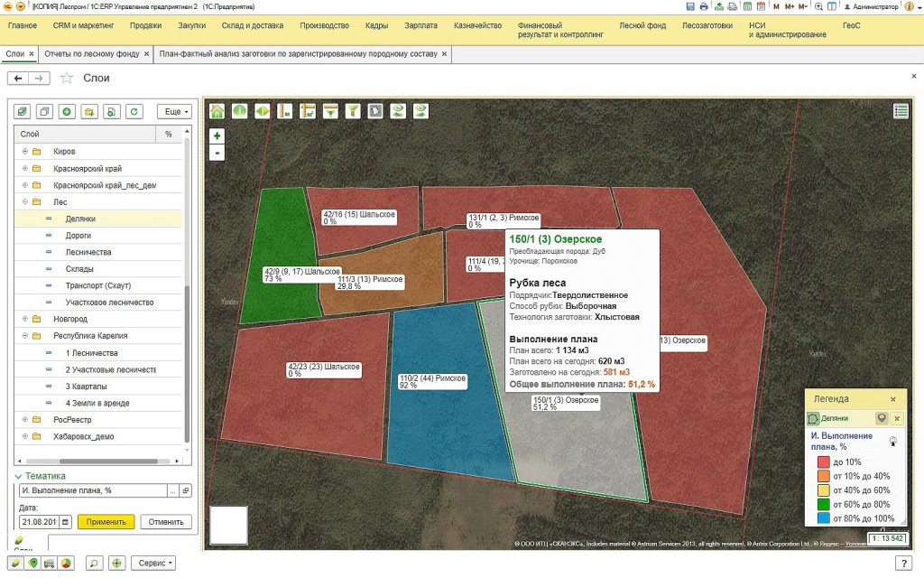Add Слои page to favorites star
The width and height of the screenshot is (924, 578).
pos(67,78)
